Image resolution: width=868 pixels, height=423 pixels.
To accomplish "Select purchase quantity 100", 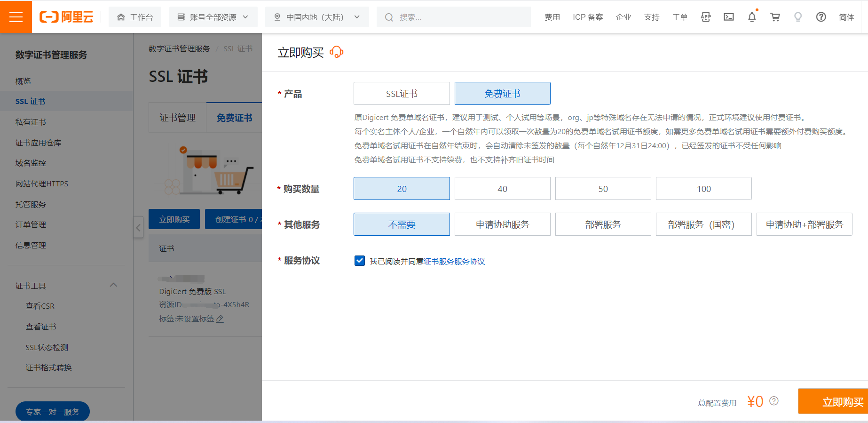I will (x=704, y=189).
